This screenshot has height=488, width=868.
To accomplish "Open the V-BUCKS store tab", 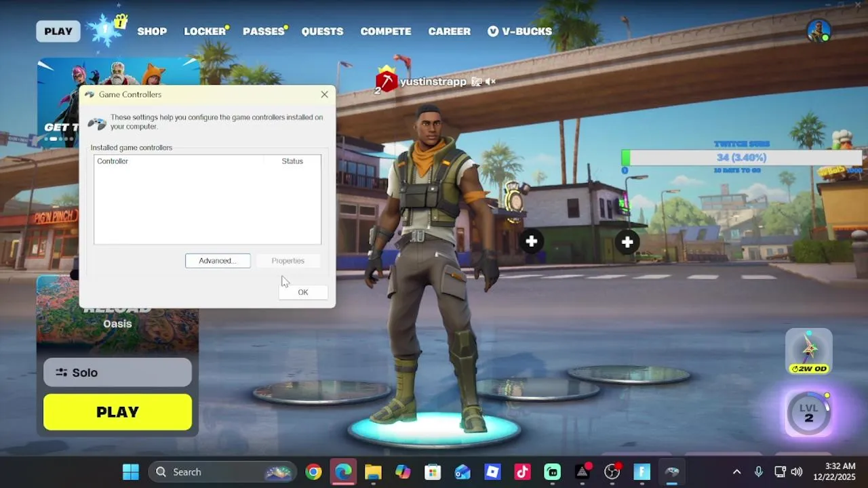I will tap(519, 31).
